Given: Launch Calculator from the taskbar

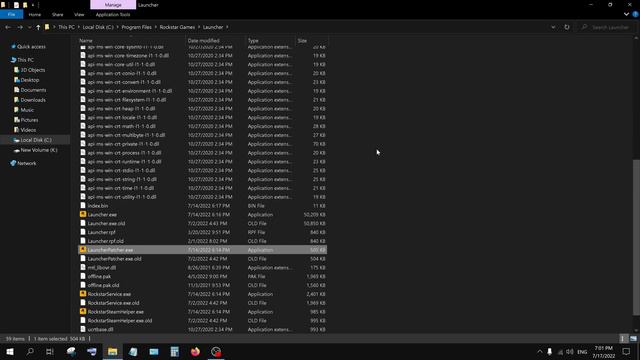Looking at the screenshot, I should tap(175, 351).
